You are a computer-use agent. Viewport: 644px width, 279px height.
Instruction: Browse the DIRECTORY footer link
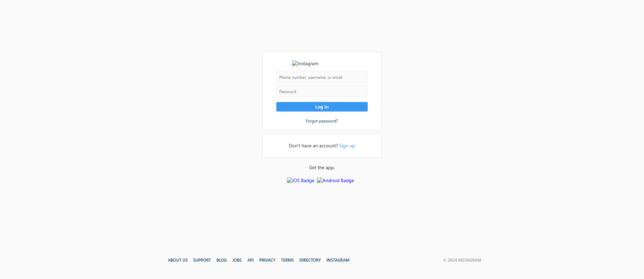[x=310, y=260]
